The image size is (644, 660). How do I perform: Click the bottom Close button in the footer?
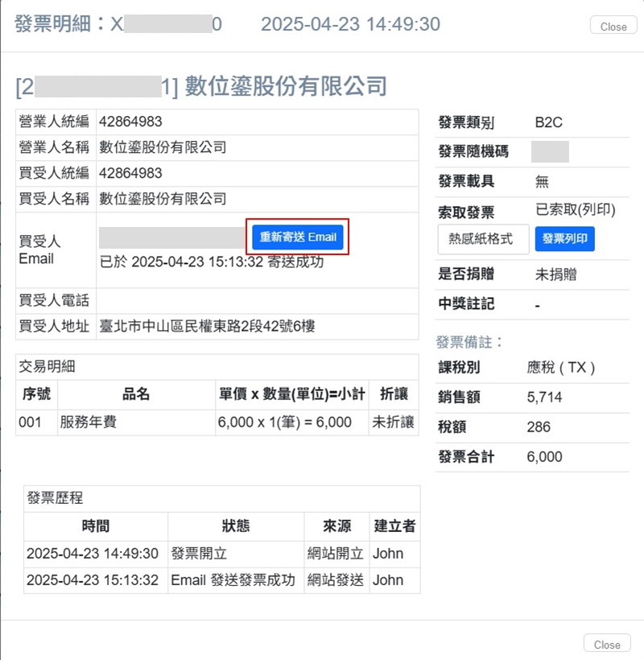pyautogui.click(x=606, y=644)
